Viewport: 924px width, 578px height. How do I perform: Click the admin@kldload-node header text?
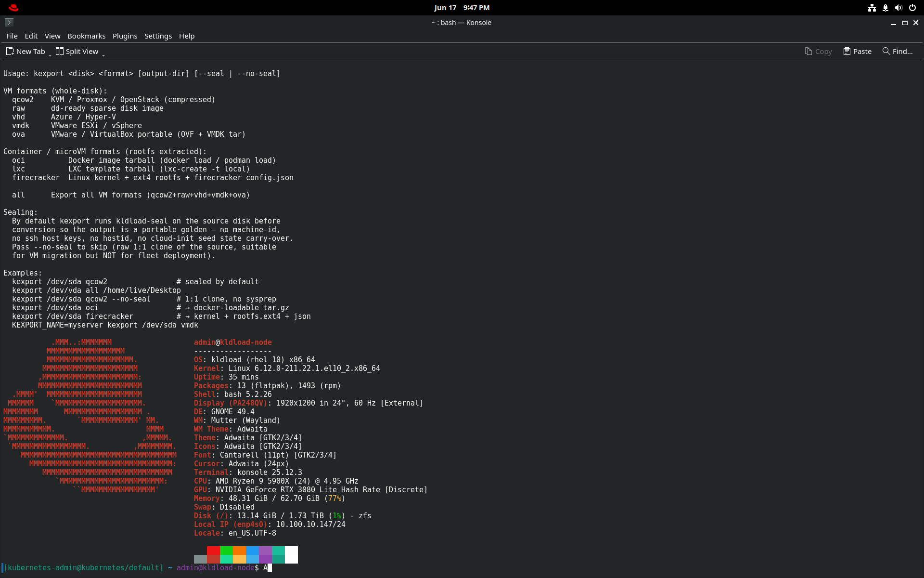click(233, 342)
